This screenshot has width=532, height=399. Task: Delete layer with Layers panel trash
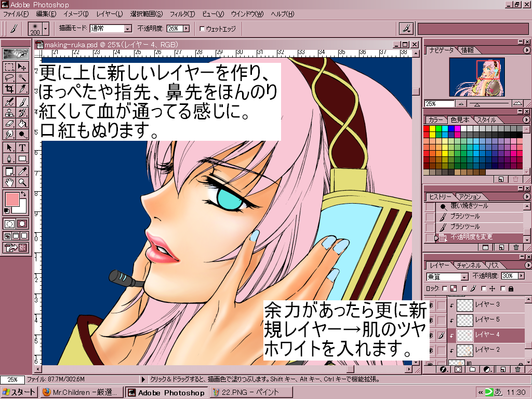coord(517,369)
